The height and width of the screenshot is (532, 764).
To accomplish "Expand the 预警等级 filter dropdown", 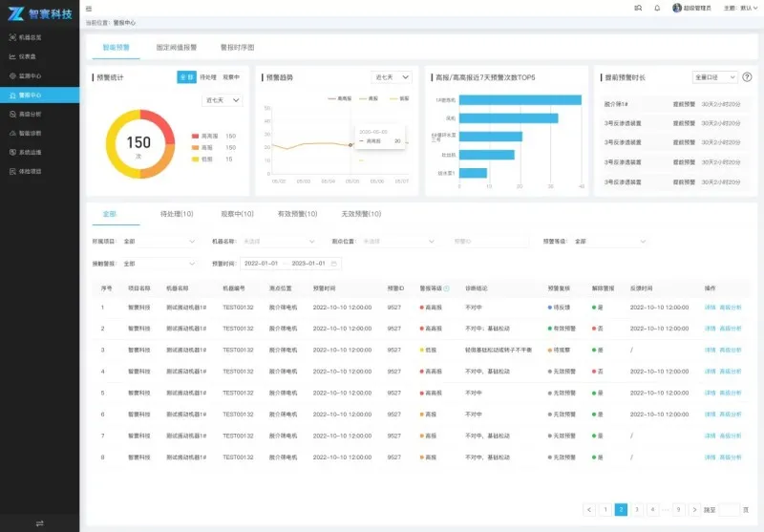I will [x=604, y=242].
